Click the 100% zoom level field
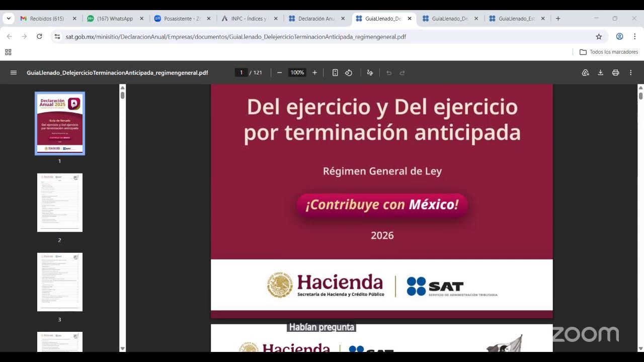 [x=297, y=73]
